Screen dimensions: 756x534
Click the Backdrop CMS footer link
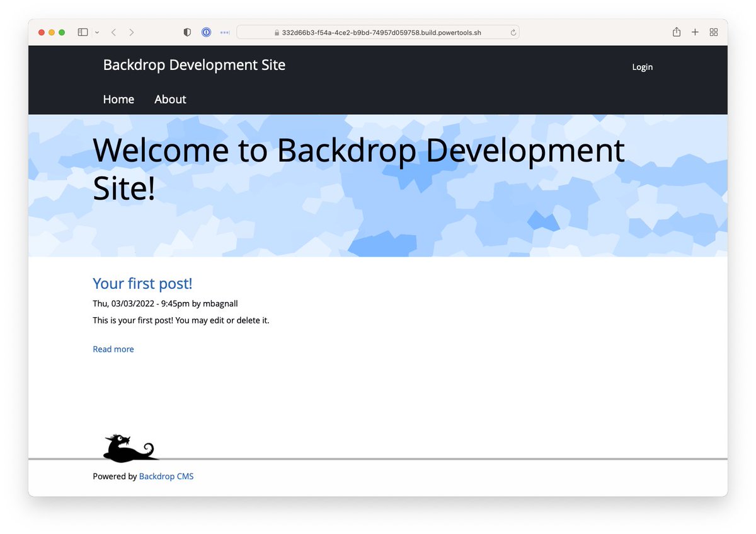[x=166, y=477]
